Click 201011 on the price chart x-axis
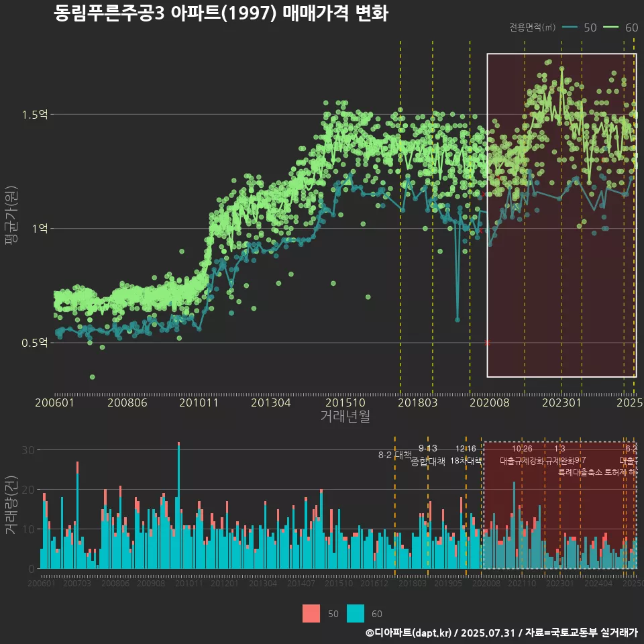The image size is (644, 644). pyautogui.click(x=199, y=402)
